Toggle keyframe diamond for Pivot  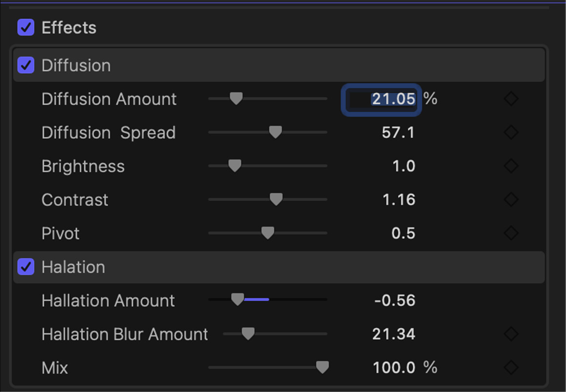(511, 233)
